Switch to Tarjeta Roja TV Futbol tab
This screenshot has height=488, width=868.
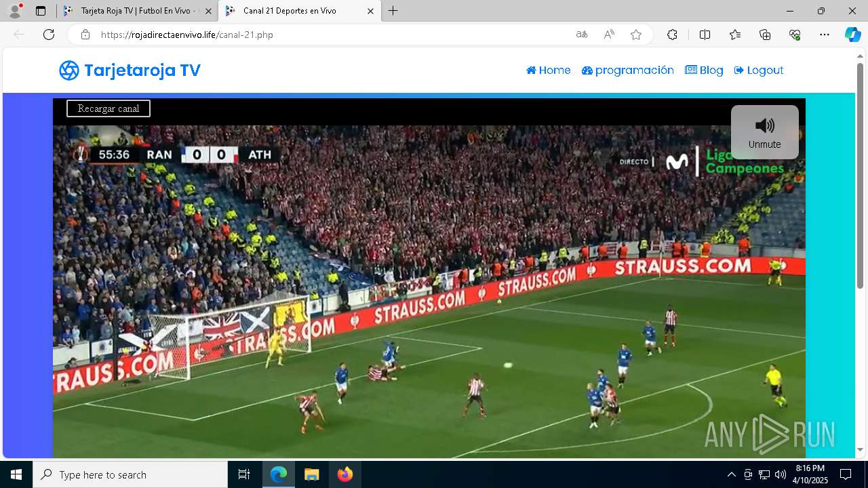coord(136,11)
